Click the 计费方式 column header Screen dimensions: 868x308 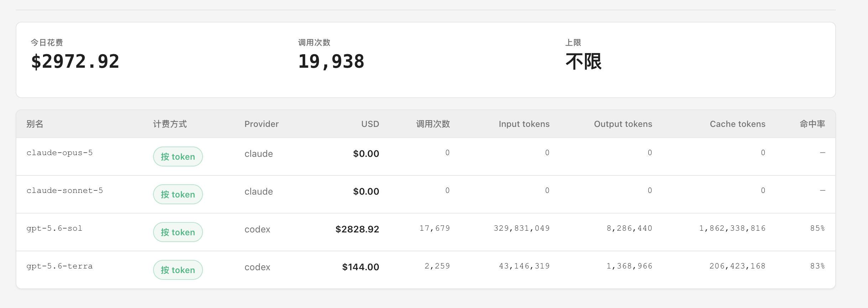click(170, 124)
